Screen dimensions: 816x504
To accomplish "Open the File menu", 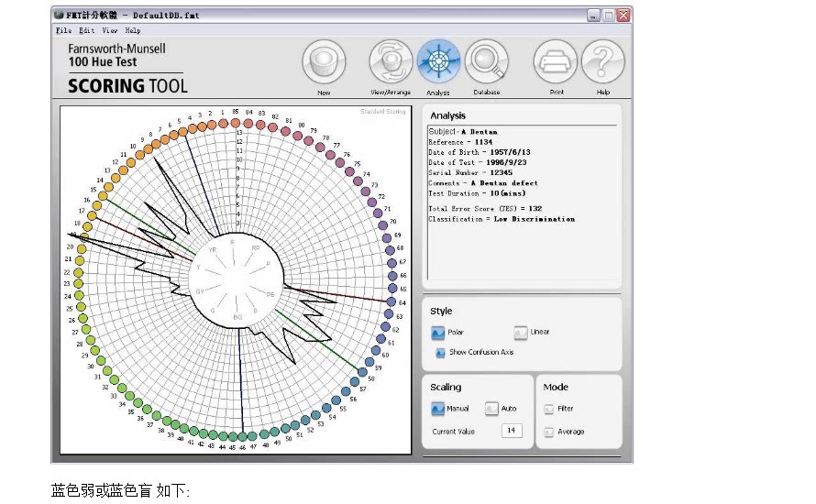I will 63,30.
